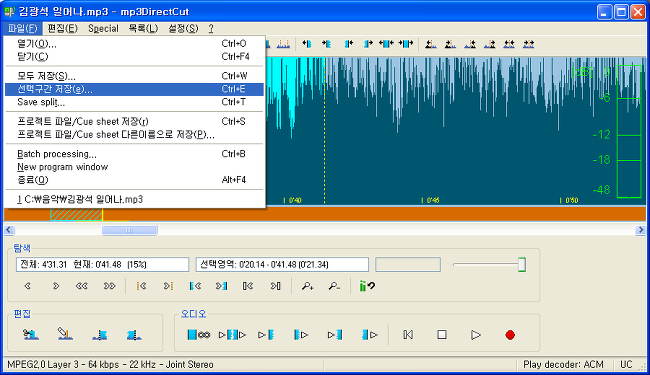
Task: Jump playback to track start
Action: 408,334
